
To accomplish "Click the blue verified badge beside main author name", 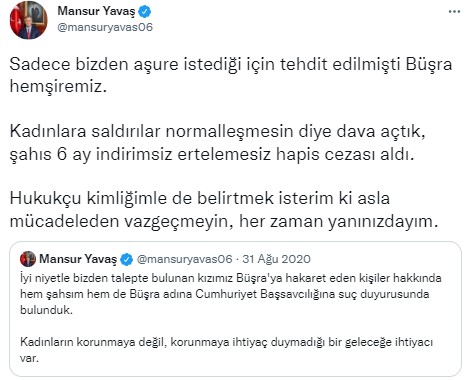I will (145, 12).
